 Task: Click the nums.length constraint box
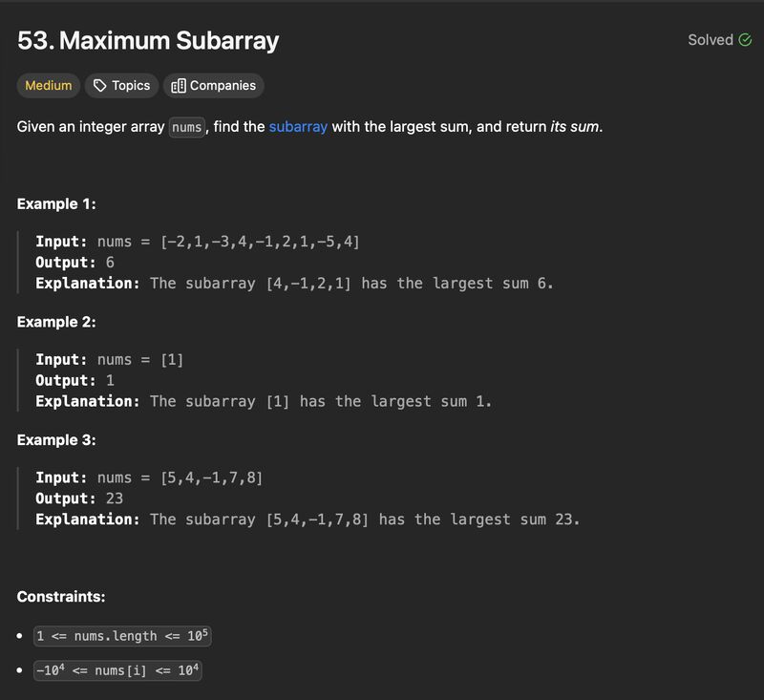122,636
